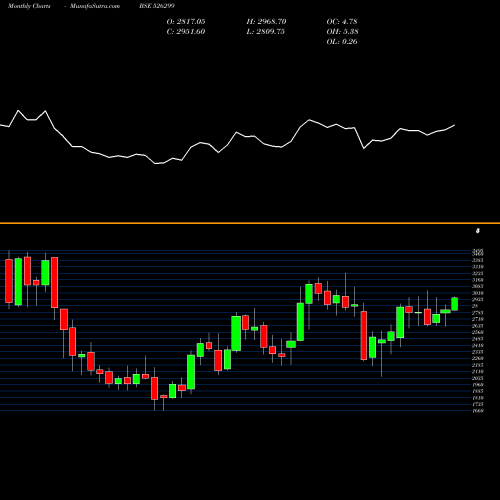Viewport: 500px width, 500px height.
Task: Click the low value 'L: 2809.75'
Action: tap(266, 32)
